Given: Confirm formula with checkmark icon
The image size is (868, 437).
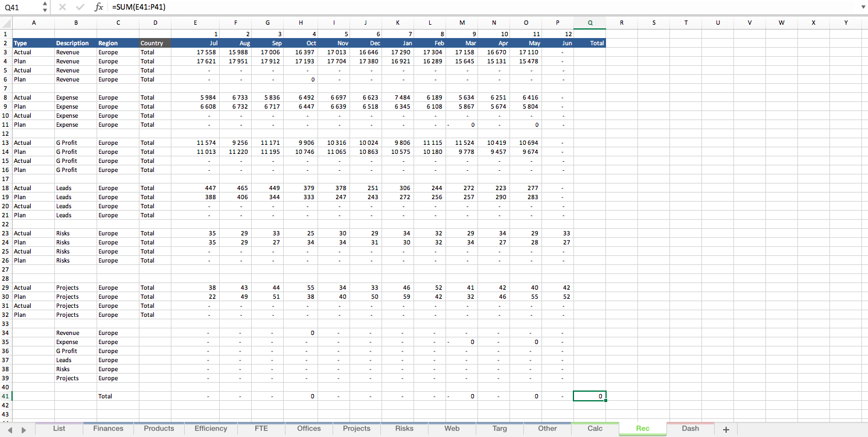Looking at the screenshot, I should click(80, 7).
